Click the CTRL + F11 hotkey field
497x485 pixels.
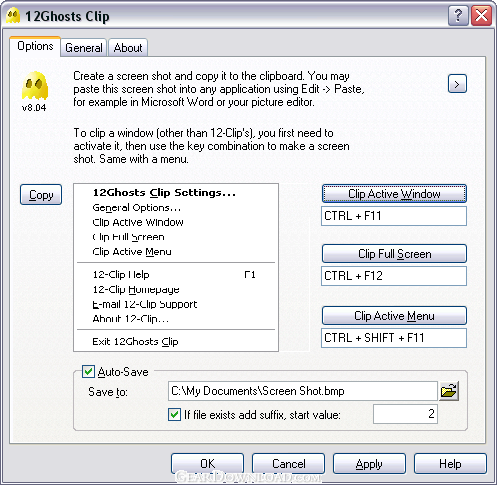(x=394, y=216)
